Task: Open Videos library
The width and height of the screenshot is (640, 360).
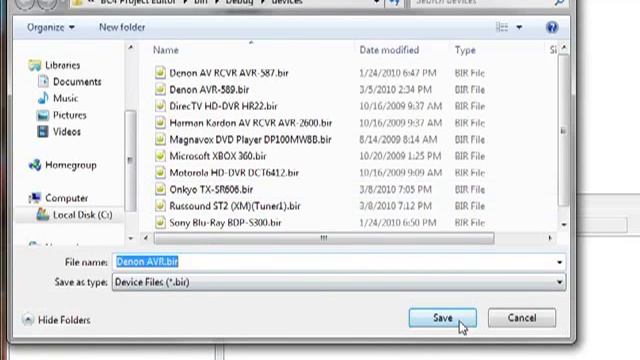Action: (67, 132)
